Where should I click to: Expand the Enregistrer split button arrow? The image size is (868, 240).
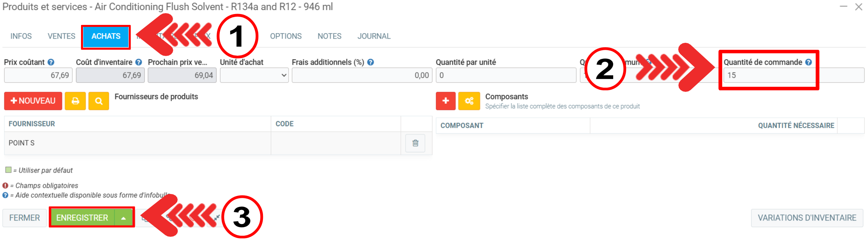[x=123, y=218]
